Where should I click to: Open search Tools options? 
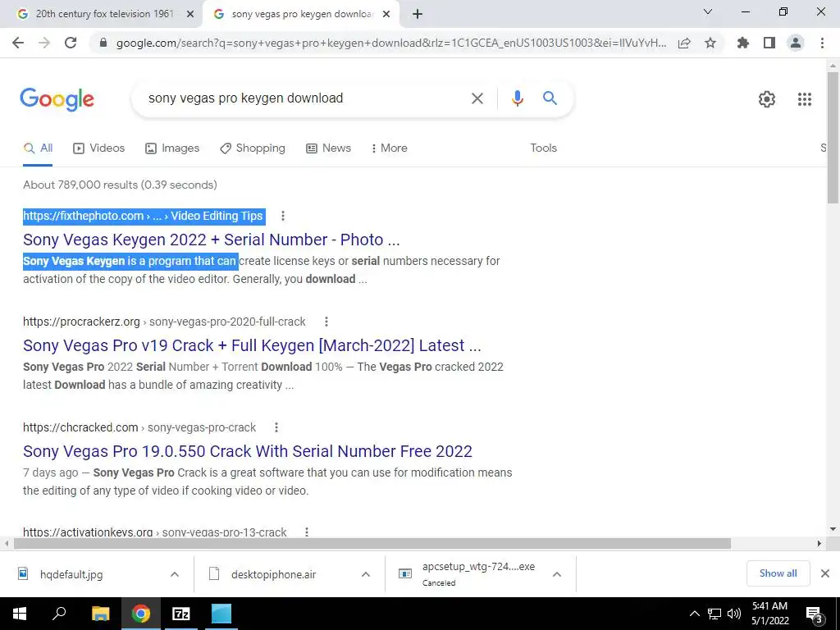tap(543, 148)
